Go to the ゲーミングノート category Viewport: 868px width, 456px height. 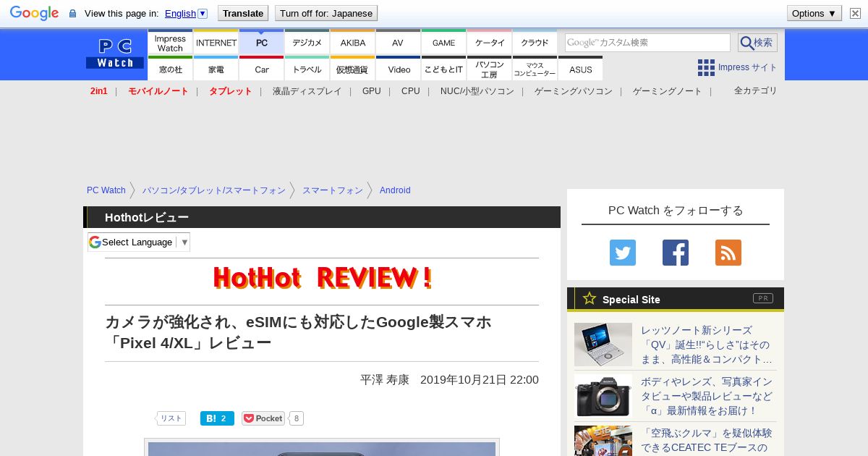coord(667,91)
